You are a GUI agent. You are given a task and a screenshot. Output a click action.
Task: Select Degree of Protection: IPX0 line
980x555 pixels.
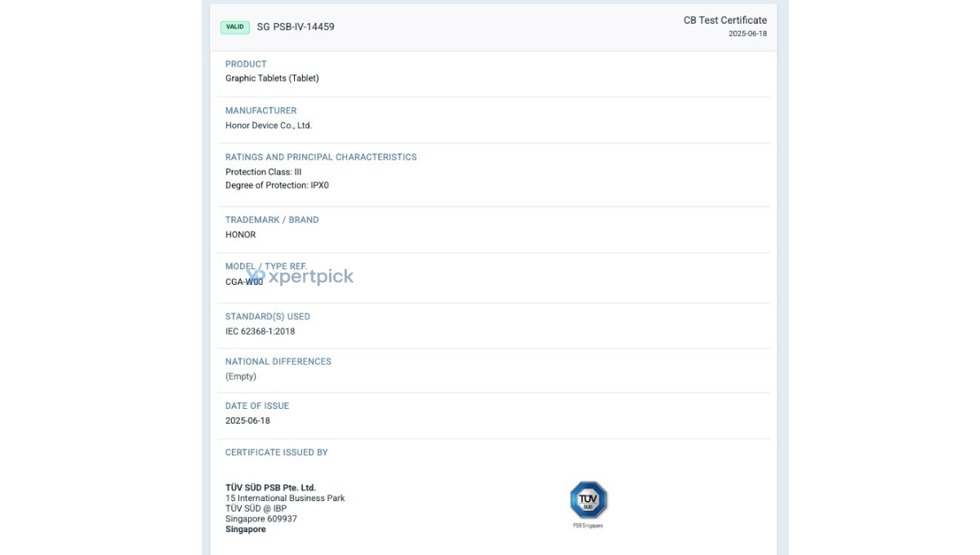click(x=277, y=185)
